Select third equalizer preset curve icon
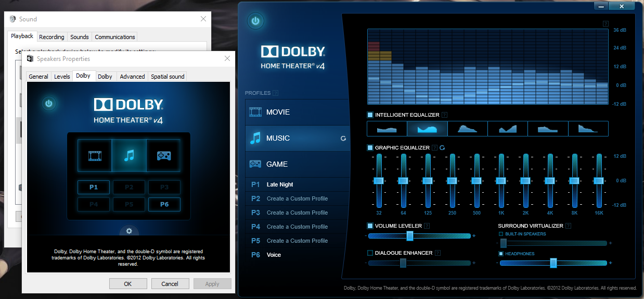Viewport: 644px width, 299px height. click(x=467, y=129)
